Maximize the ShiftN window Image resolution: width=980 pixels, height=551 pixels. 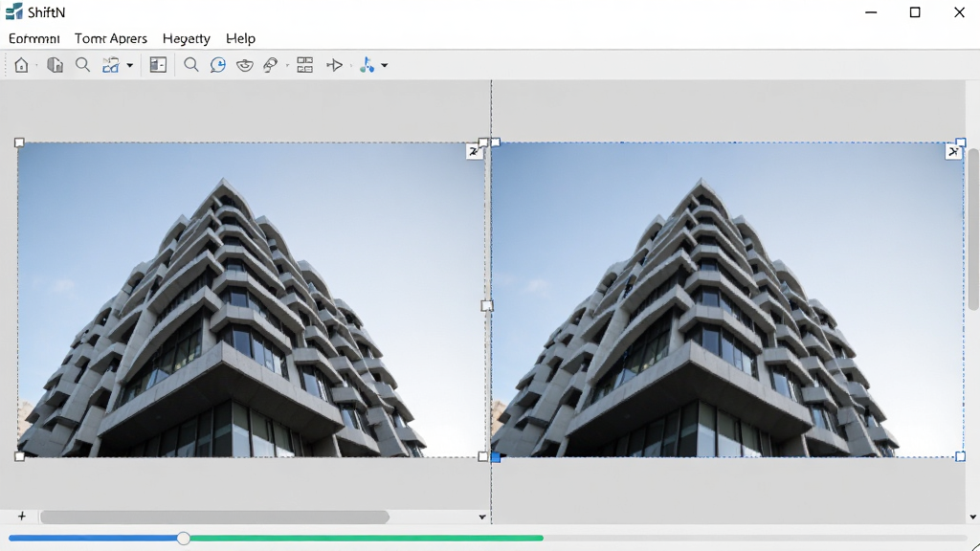[x=915, y=11]
